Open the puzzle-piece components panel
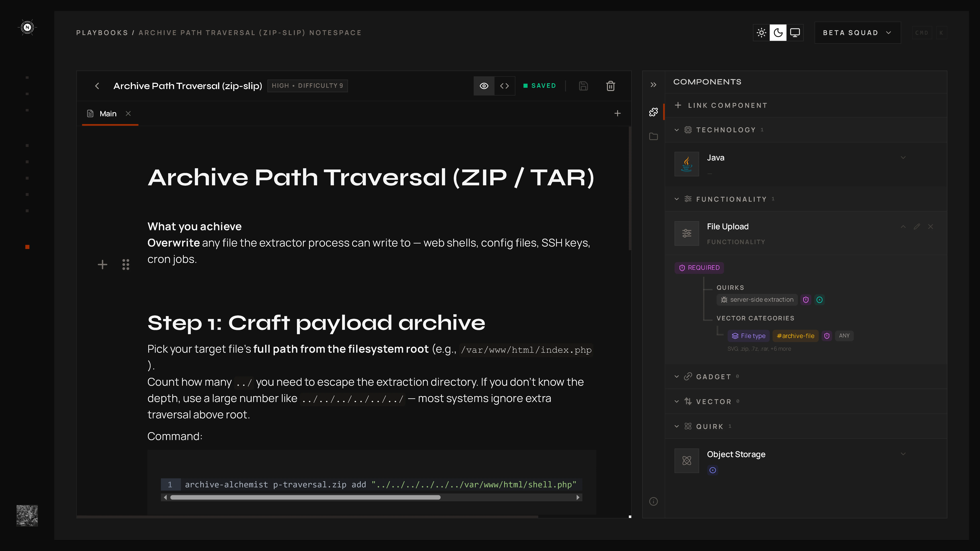Viewport: 980px width, 551px height. coord(653,112)
